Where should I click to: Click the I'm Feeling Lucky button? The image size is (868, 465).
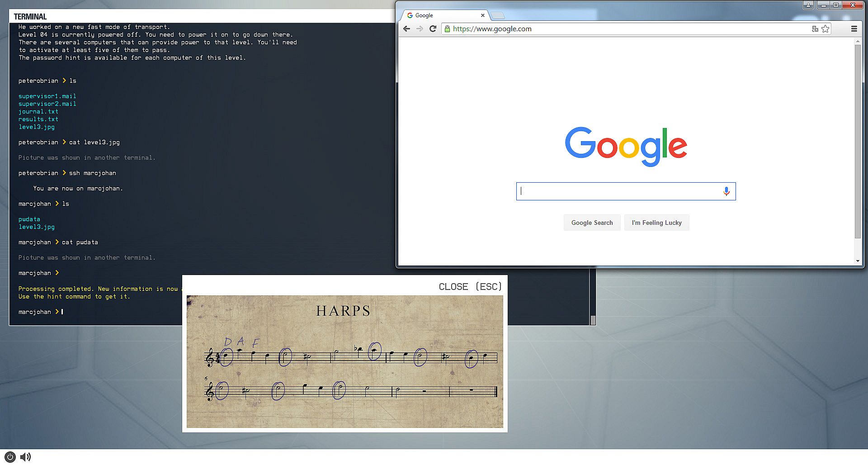[656, 223]
